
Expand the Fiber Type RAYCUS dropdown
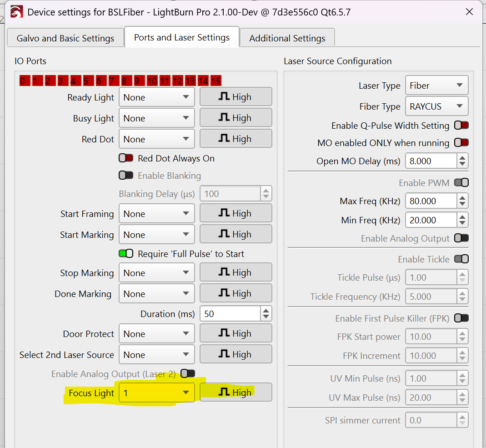point(436,106)
